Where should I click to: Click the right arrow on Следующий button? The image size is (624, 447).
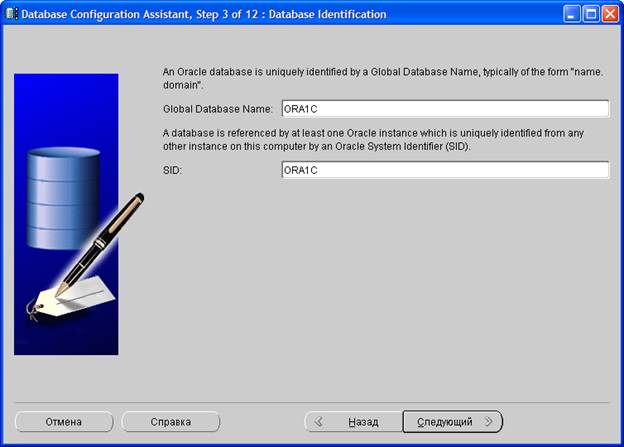[488, 422]
